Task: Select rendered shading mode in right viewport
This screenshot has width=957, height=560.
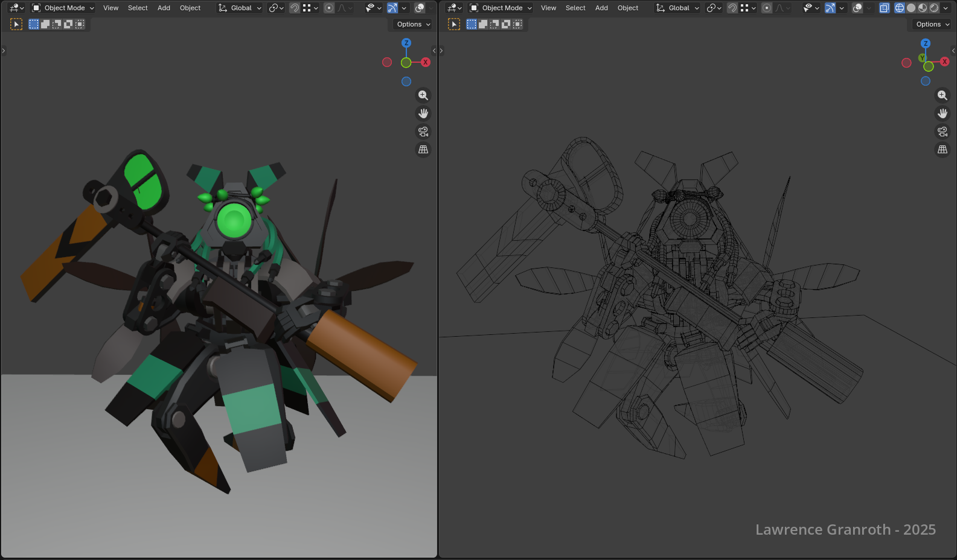Action: point(934,8)
